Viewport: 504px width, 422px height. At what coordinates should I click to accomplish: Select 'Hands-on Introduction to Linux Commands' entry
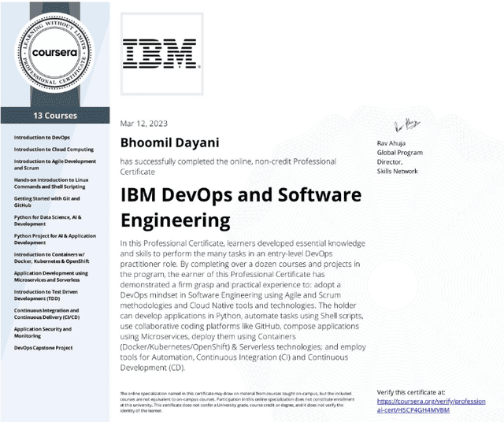tap(50, 183)
